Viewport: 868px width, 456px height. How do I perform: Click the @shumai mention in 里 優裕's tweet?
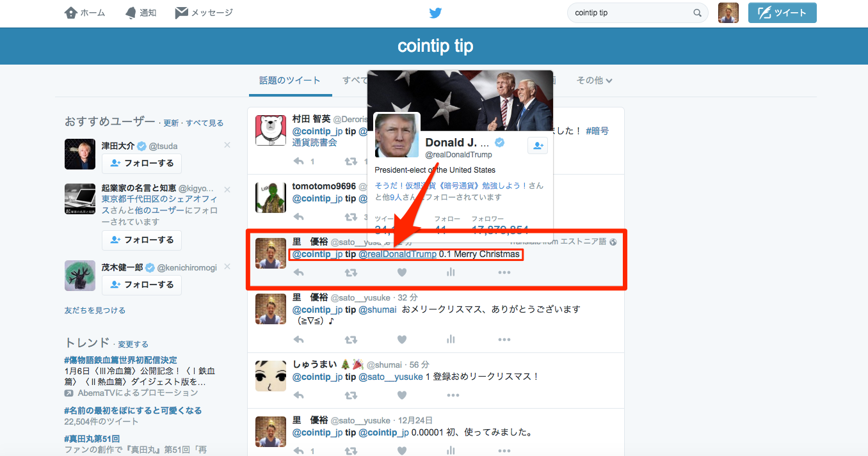point(378,310)
